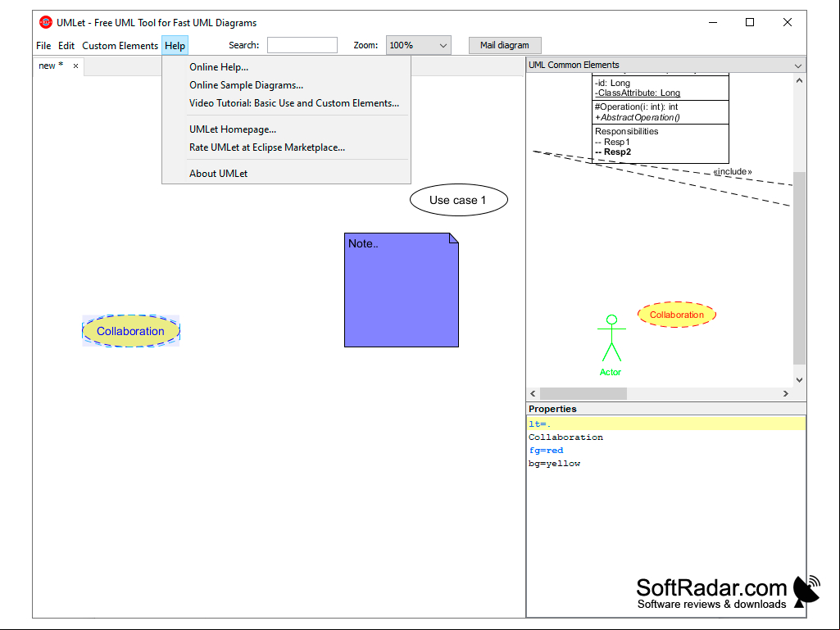Select the class element in palette
This screenshot has height=630, width=840.
tap(661, 119)
